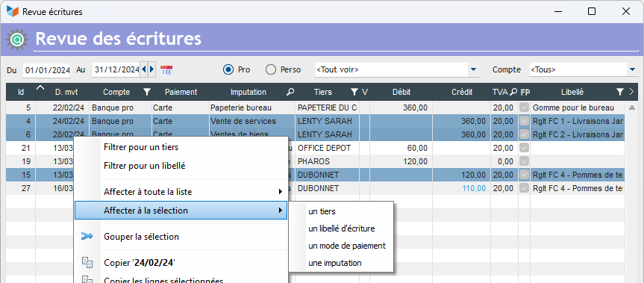Click the 360,00 debit amount on row 5
This screenshot has height=283, width=644.
coord(415,108)
